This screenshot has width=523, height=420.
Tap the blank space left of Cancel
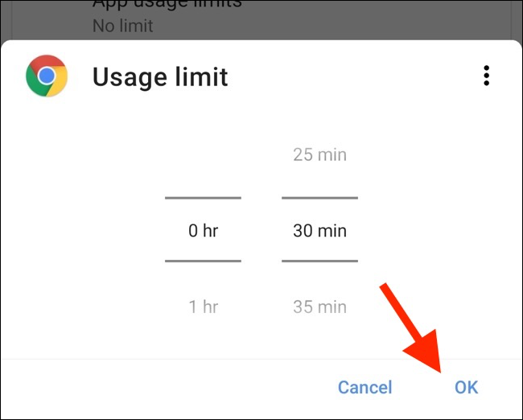pyautogui.click(x=167, y=387)
